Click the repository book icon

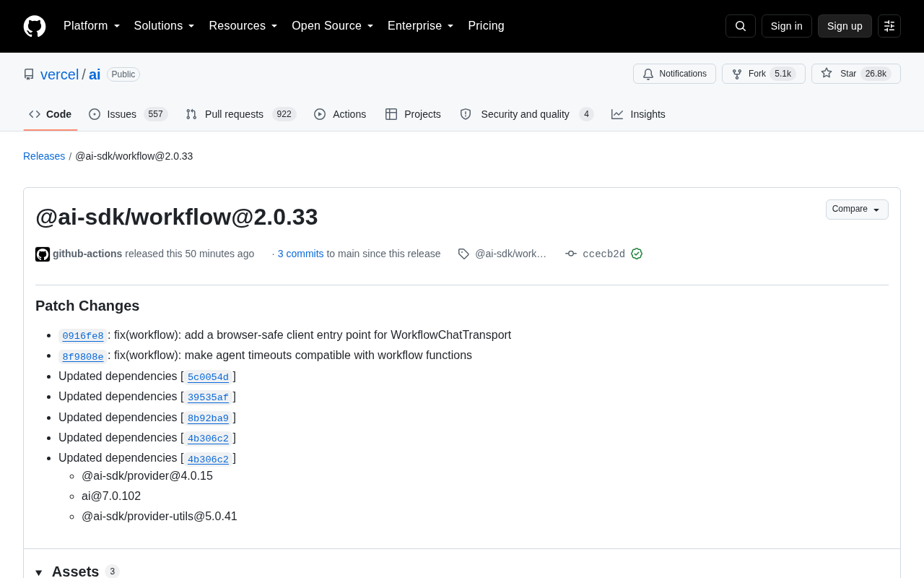coord(29,74)
